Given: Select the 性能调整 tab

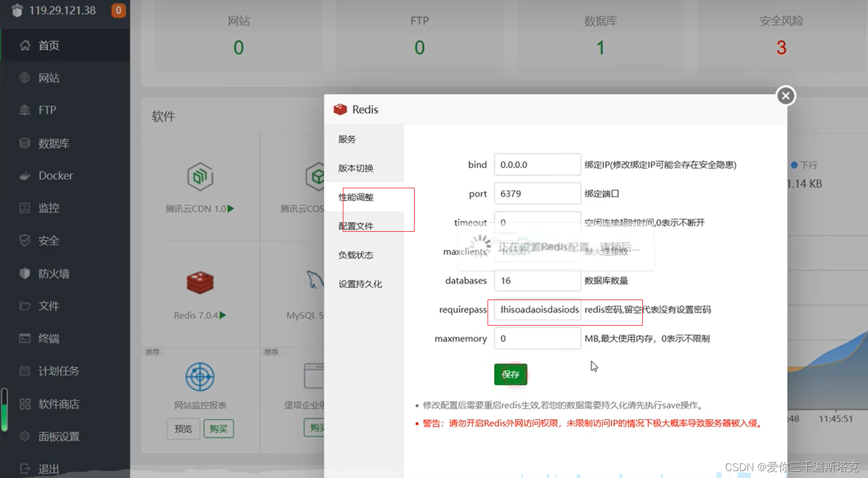Looking at the screenshot, I should [x=364, y=197].
